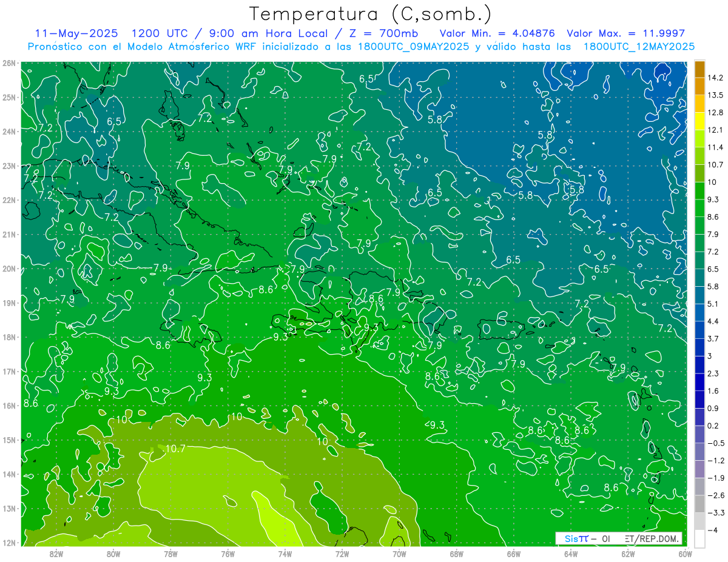Click the '78W' longitude axis label
The image size is (728, 562).
coord(170,554)
